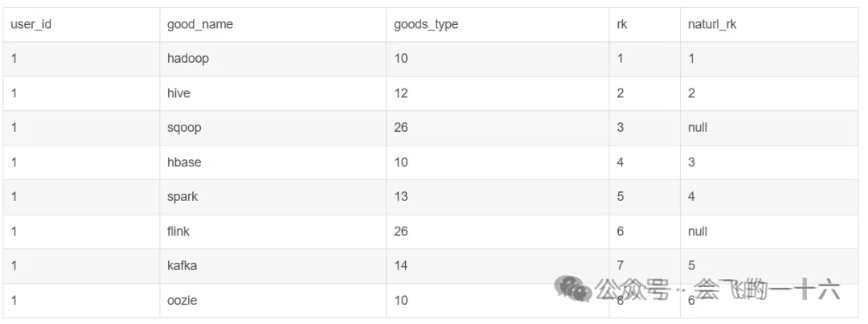Viewport: 868px width, 324px height.
Task: Click the user_id column header
Action: coord(31,24)
